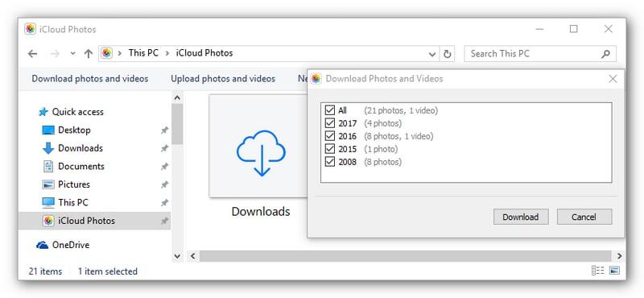Image resolution: width=644 pixels, height=298 pixels.
Task: Open the recent locations dropdown arrow
Action: [x=72, y=54]
